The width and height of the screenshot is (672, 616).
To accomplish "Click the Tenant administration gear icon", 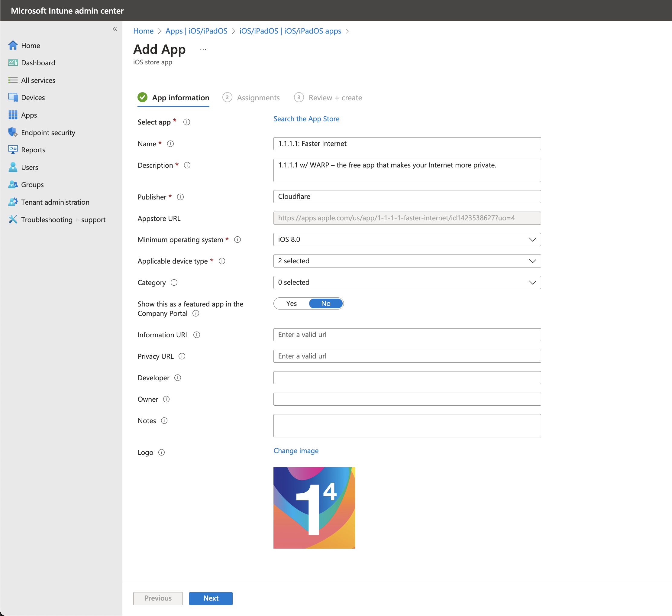I will pos(13,202).
